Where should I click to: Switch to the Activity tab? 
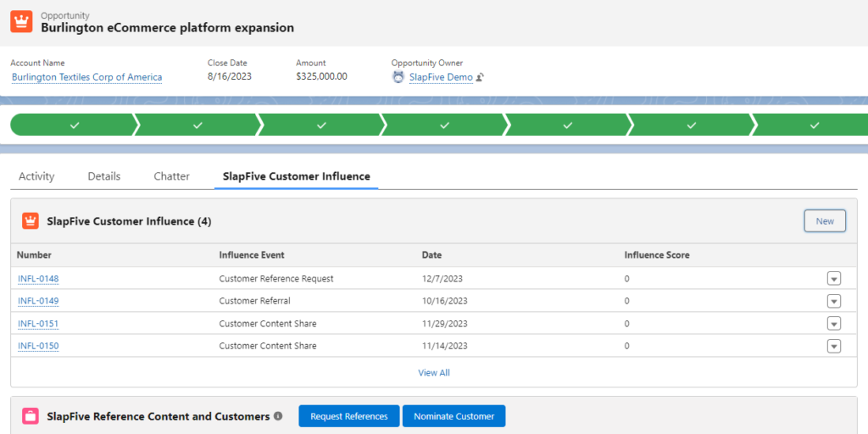pyautogui.click(x=36, y=176)
